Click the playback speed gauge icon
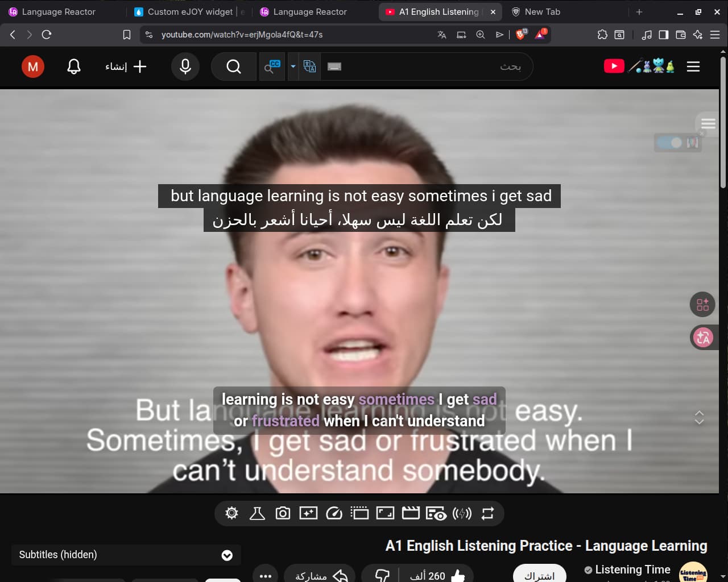The width and height of the screenshot is (728, 582). [334, 514]
